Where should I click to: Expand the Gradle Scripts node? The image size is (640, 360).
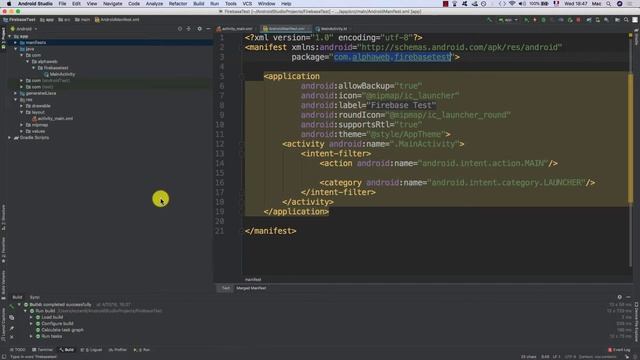[x=10, y=138]
